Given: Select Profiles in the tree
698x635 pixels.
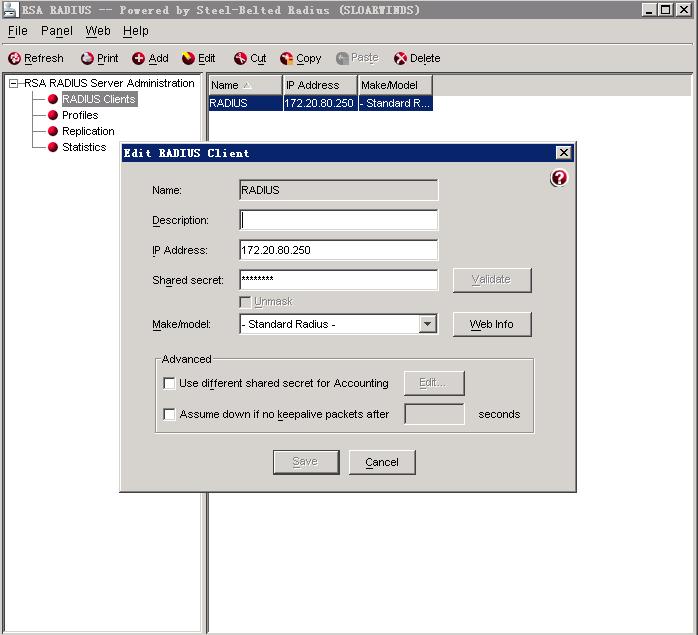Looking at the screenshot, I should [x=80, y=115].
